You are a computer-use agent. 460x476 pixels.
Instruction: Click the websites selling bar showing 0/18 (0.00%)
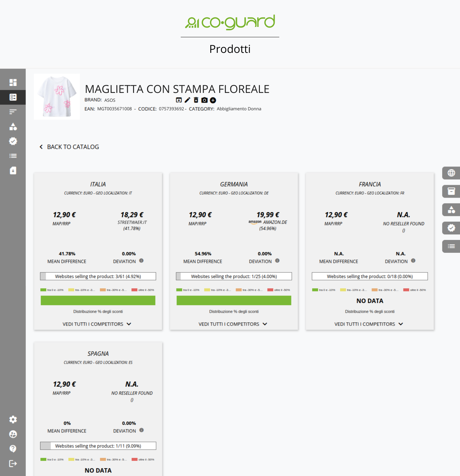[370, 276]
